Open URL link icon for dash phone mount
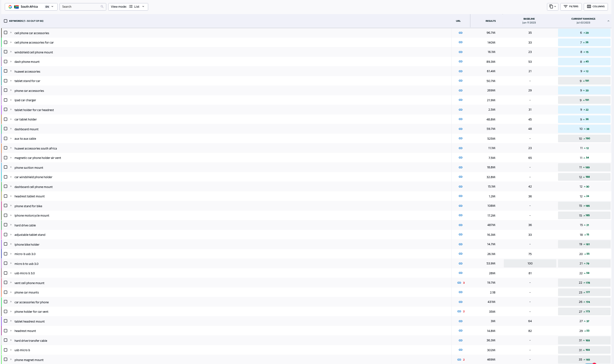 click(x=460, y=62)
